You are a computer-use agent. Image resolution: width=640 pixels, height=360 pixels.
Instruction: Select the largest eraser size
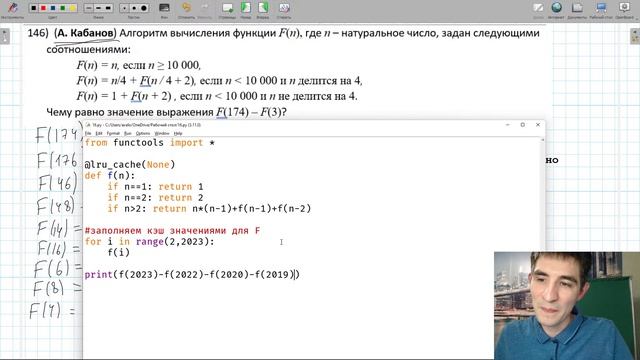[x=144, y=8]
